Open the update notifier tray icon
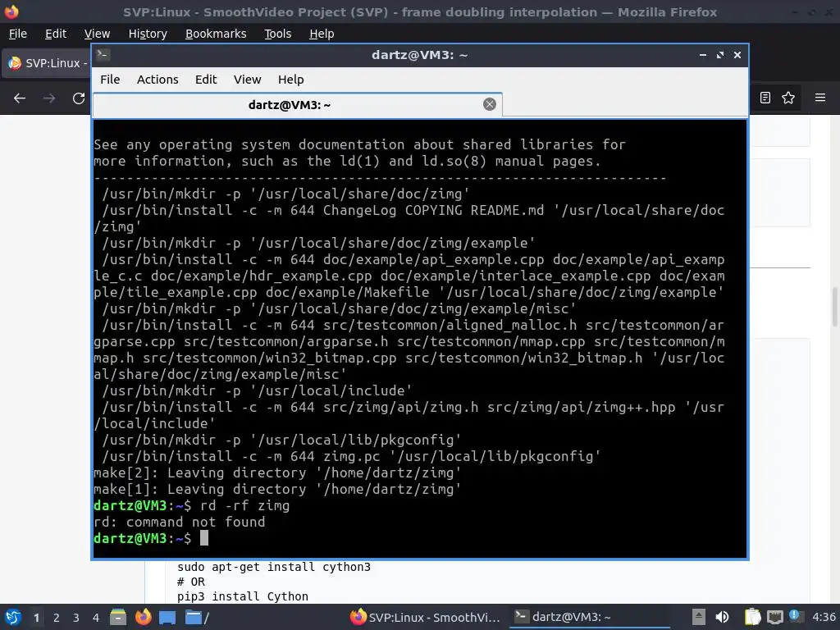 tap(796, 616)
